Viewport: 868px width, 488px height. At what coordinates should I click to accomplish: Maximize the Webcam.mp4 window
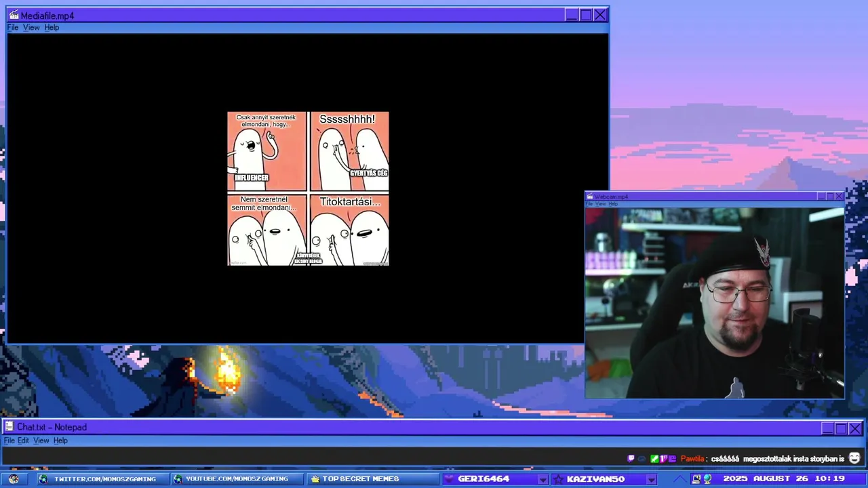point(830,197)
